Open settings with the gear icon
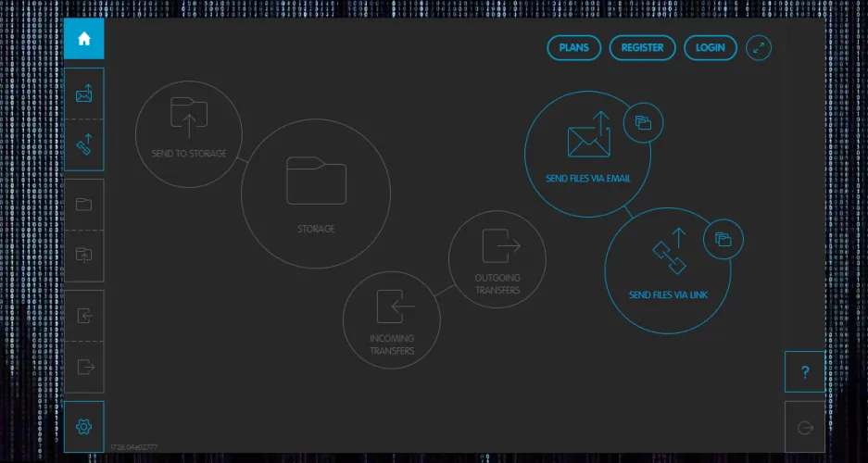This screenshot has height=463, width=868. pos(84,426)
